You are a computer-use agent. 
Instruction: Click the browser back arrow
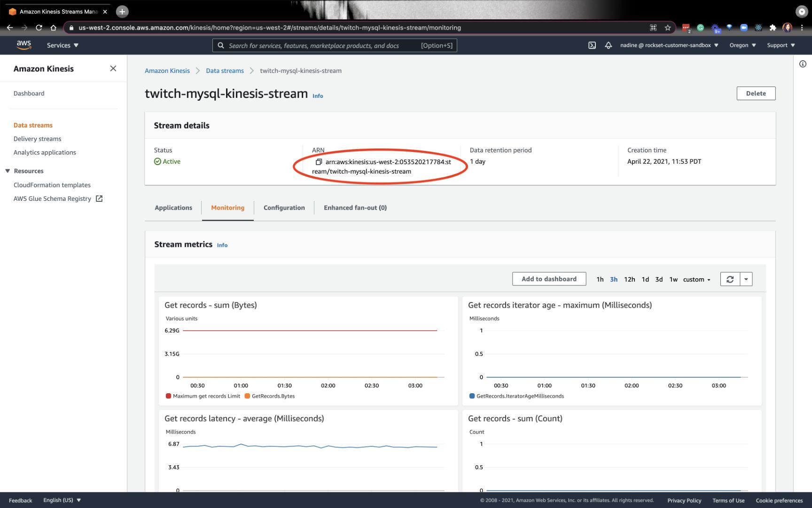pyautogui.click(x=10, y=28)
